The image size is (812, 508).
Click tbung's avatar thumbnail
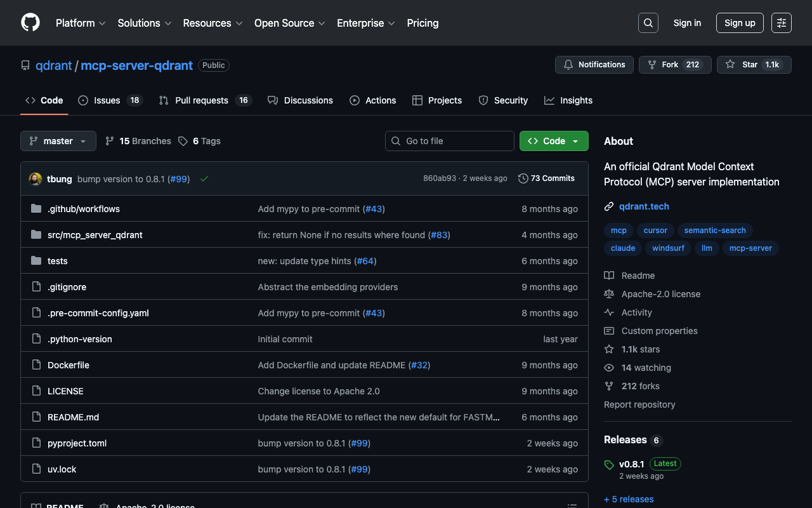(36, 179)
